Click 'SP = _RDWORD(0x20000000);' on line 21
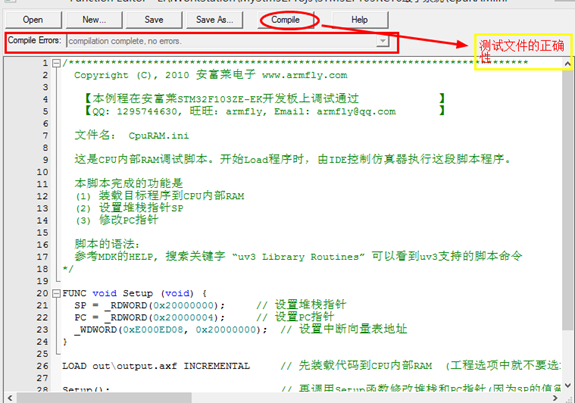575x403 pixels. tap(150, 305)
